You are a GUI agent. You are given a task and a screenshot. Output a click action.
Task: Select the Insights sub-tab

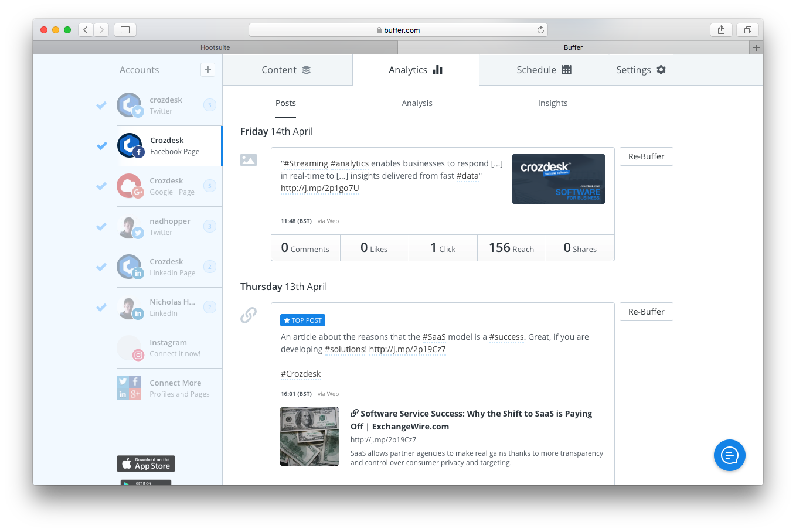click(x=553, y=103)
